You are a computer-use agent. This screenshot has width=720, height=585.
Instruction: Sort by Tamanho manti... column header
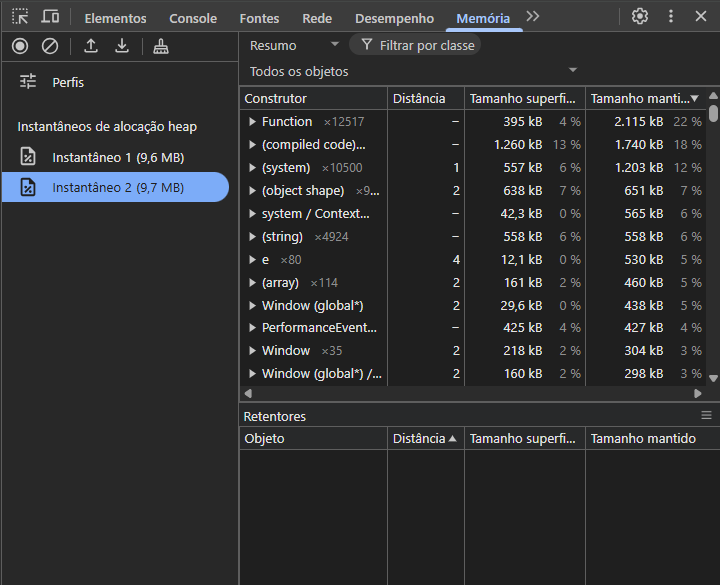(645, 98)
